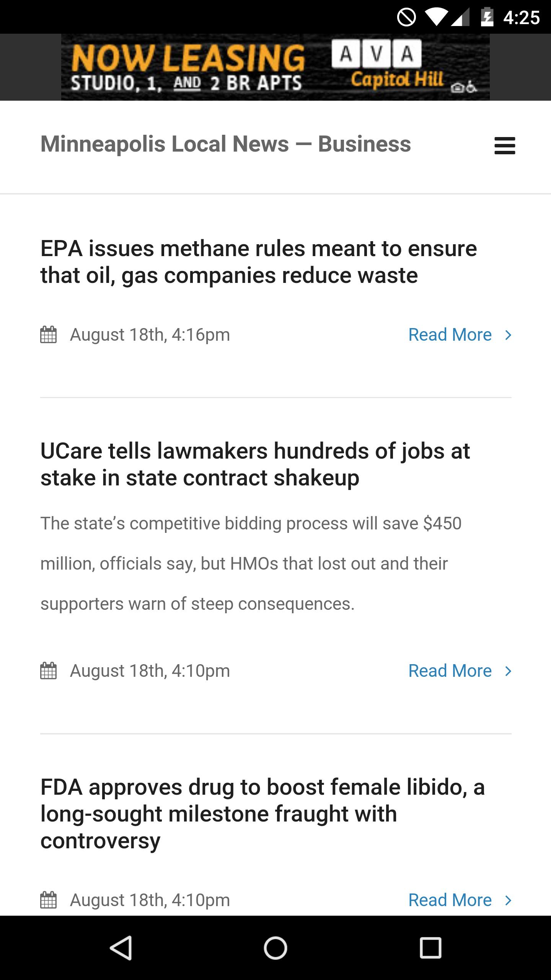
Task: Expand EPA article via chevron arrow
Action: 508,335
